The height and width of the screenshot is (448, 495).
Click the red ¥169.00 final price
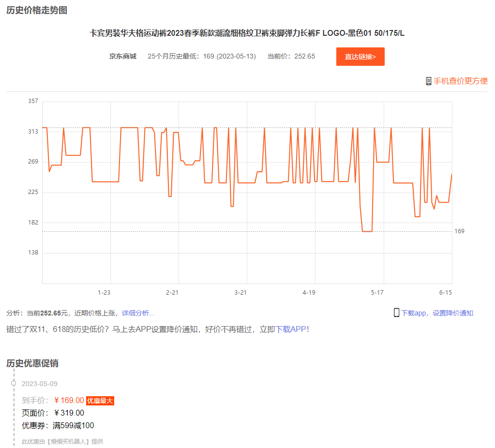pyautogui.click(x=69, y=400)
